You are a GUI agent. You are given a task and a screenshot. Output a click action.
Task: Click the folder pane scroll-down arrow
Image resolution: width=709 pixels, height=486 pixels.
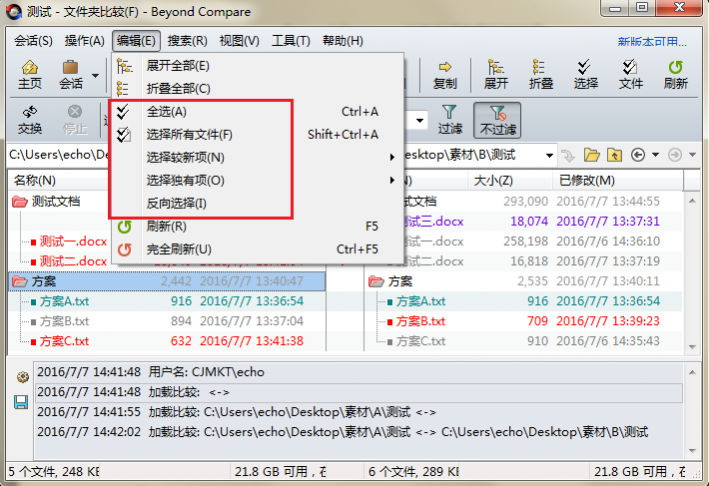(x=692, y=347)
